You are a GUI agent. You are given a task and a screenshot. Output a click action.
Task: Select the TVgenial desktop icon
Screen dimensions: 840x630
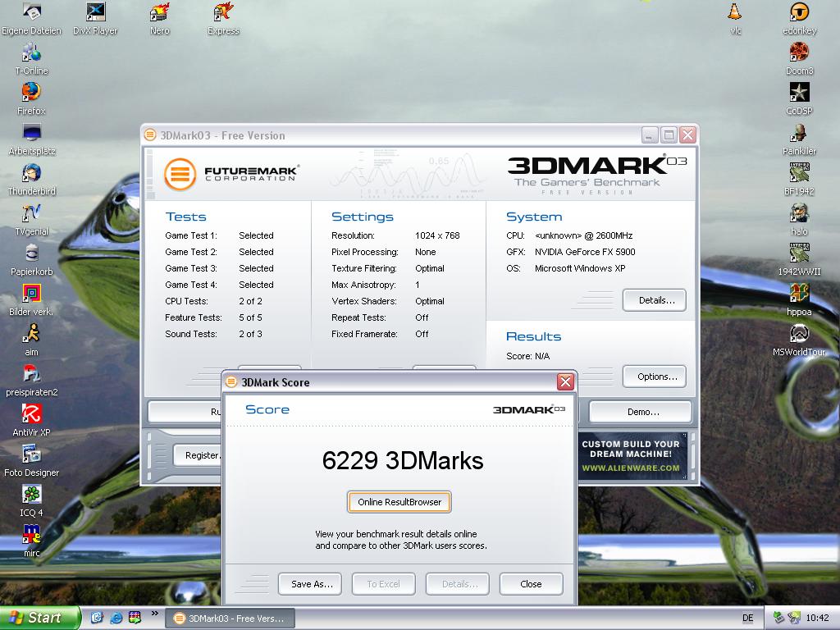(x=32, y=220)
